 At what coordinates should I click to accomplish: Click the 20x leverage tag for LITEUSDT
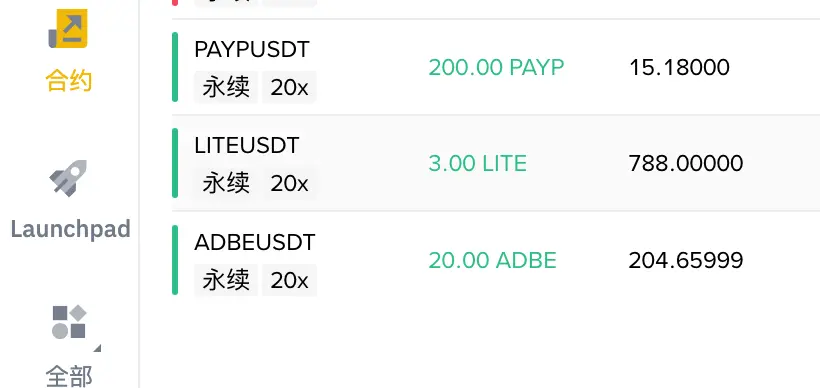[289, 183]
